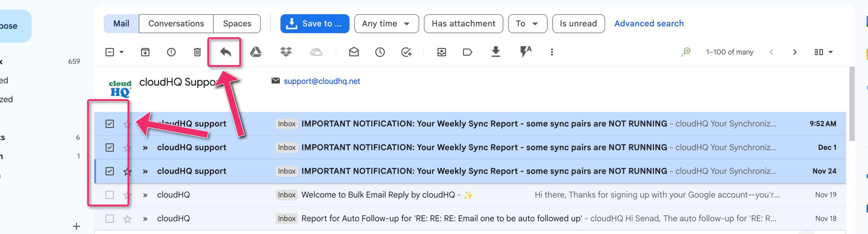This screenshot has height=234, width=868.
Task: Open the Any time filter dropdown
Action: click(x=386, y=24)
